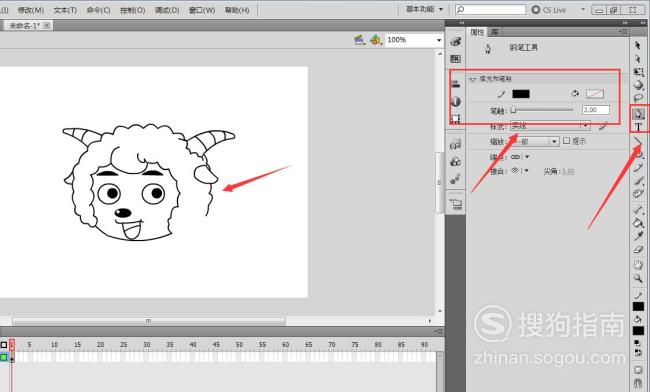Open the Align panel icon in dock
650x392 pixels.
[456, 83]
